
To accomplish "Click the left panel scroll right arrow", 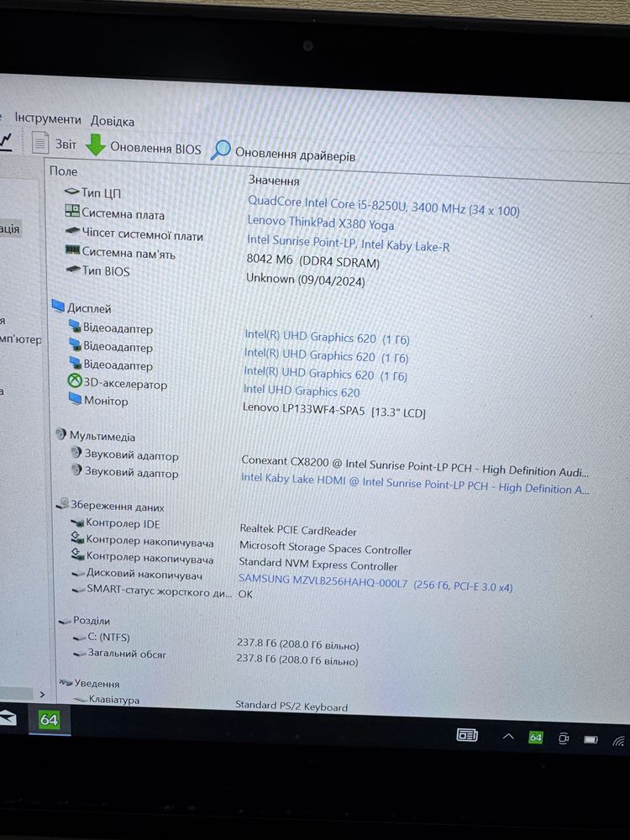I will pyautogui.click(x=42, y=695).
